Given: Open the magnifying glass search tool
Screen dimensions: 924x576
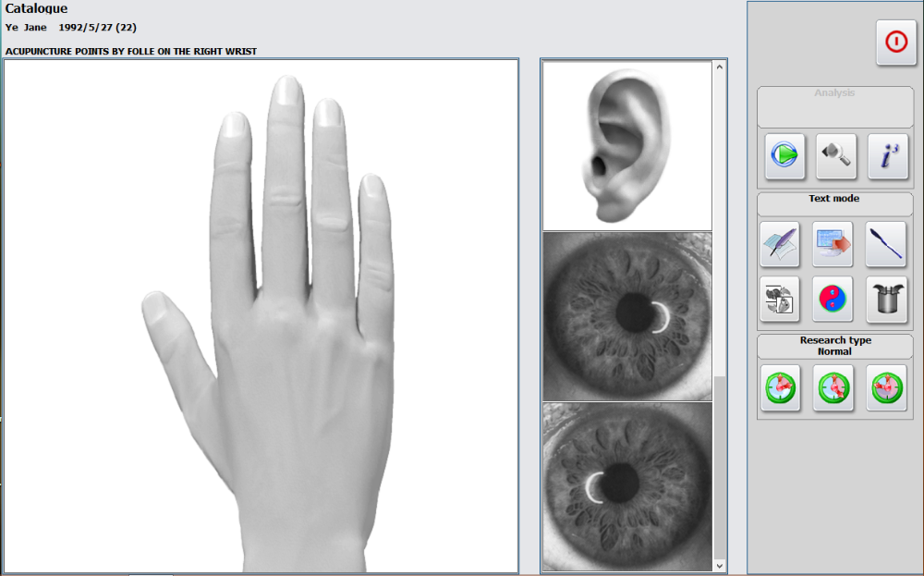Looking at the screenshot, I should tap(836, 156).
